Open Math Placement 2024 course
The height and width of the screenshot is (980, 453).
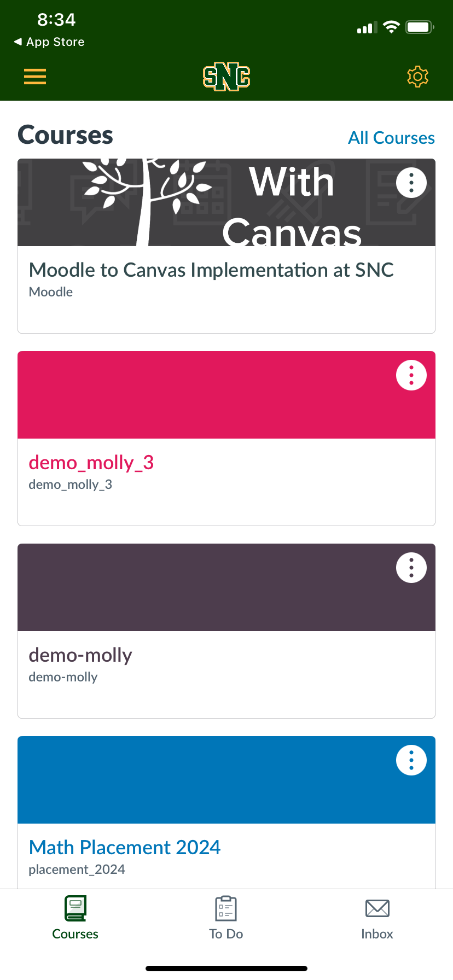pos(125,848)
